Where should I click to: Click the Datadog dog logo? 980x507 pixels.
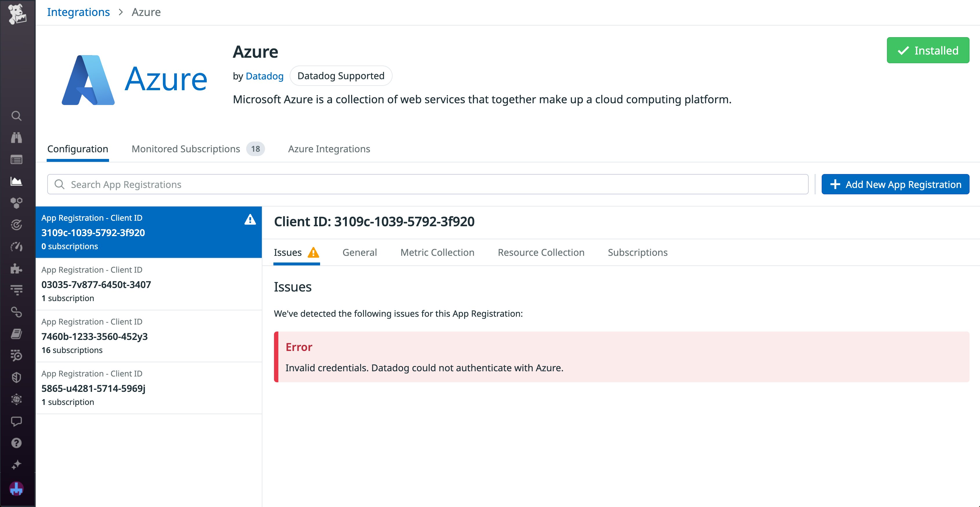point(17,14)
